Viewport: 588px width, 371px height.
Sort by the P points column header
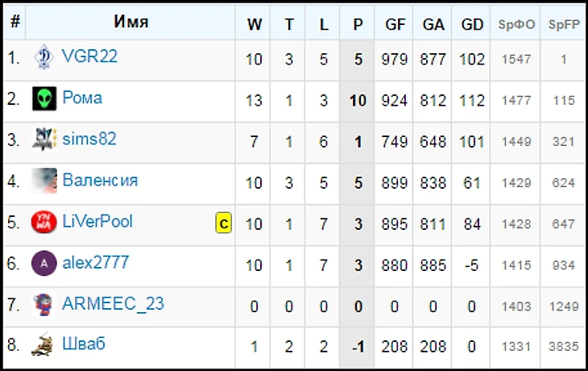click(x=358, y=24)
